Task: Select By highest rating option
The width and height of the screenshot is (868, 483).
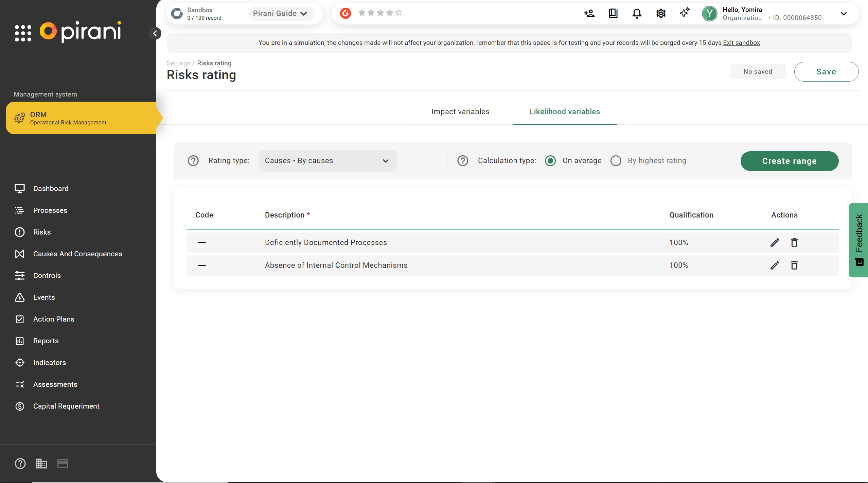Action: pyautogui.click(x=616, y=161)
